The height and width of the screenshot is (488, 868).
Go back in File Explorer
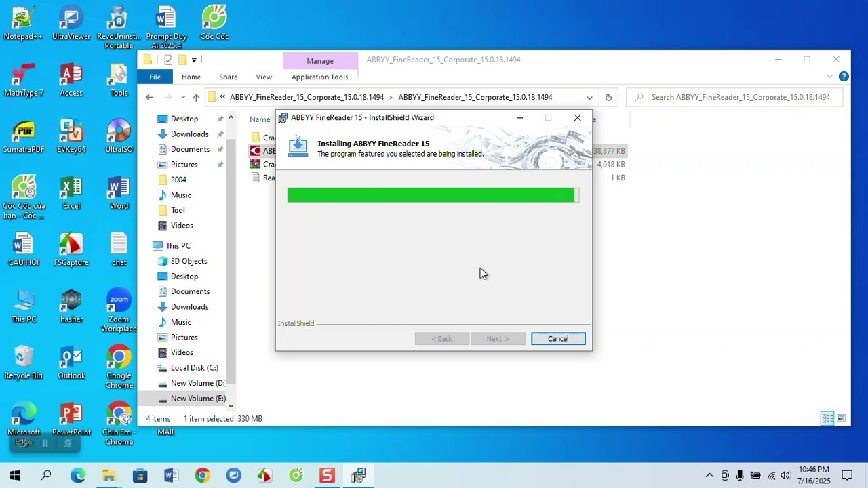[149, 97]
